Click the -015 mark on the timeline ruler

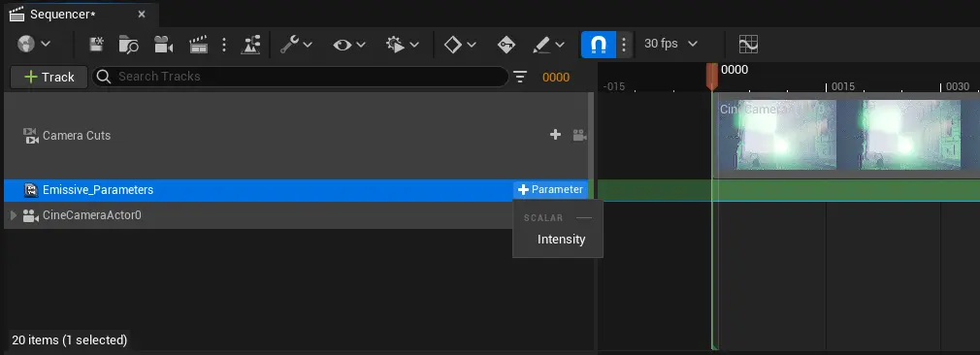(x=614, y=86)
